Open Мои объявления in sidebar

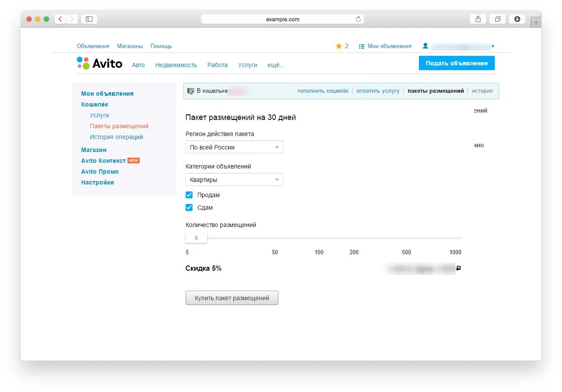point(107,94)
